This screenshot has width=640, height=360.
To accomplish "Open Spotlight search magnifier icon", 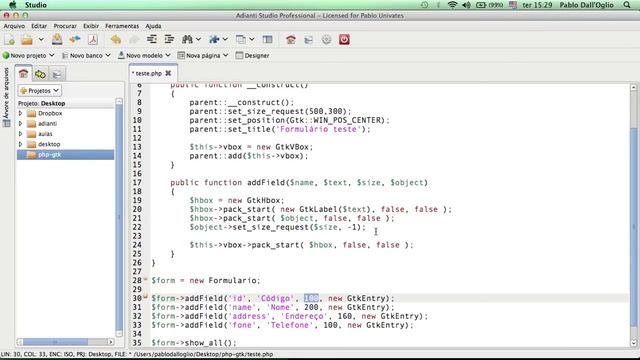I will 627,5.
